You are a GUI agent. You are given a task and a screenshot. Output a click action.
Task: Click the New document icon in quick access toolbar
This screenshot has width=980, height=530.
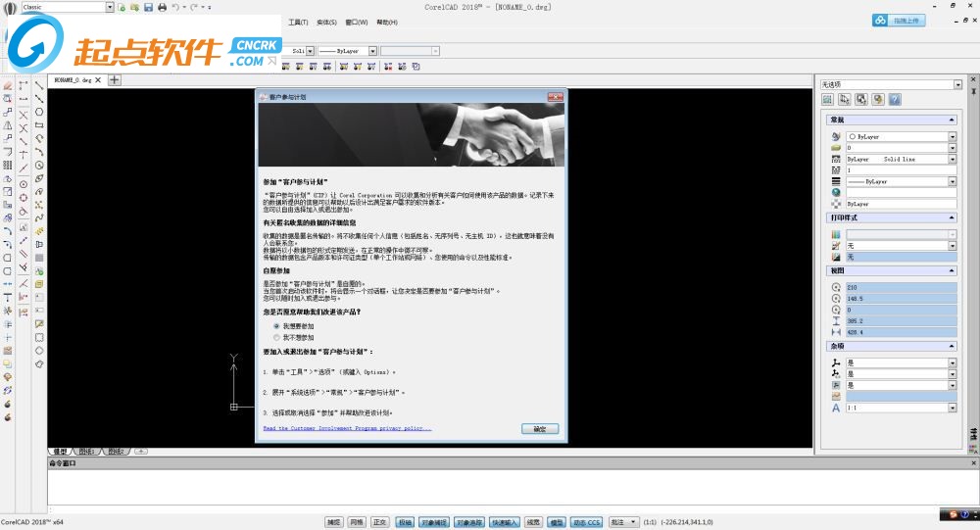pos(122,8)
